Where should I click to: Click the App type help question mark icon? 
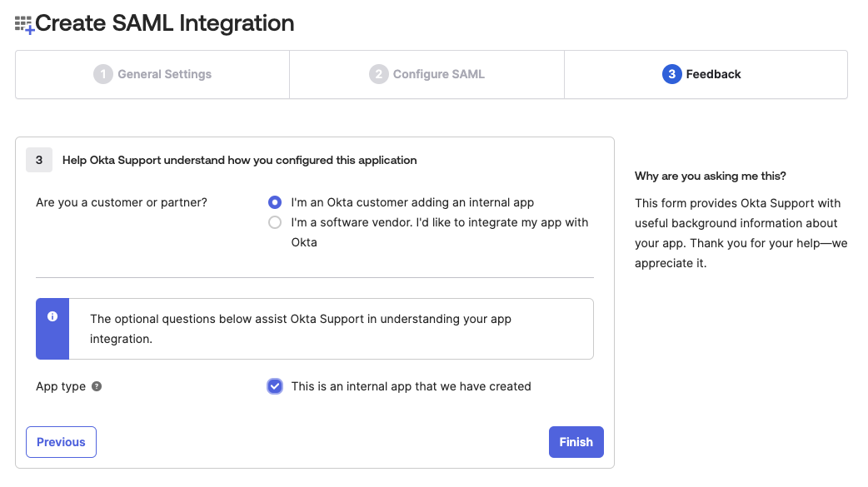tap(97, 386)
